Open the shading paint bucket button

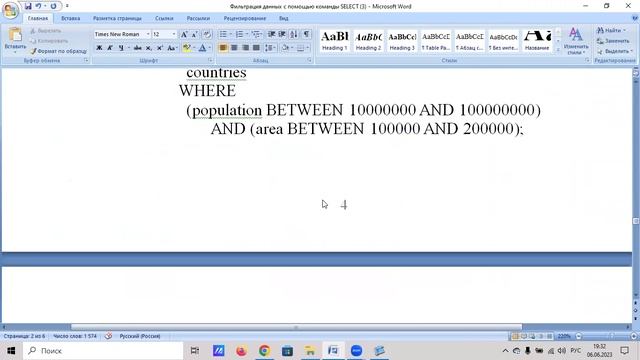286,48
